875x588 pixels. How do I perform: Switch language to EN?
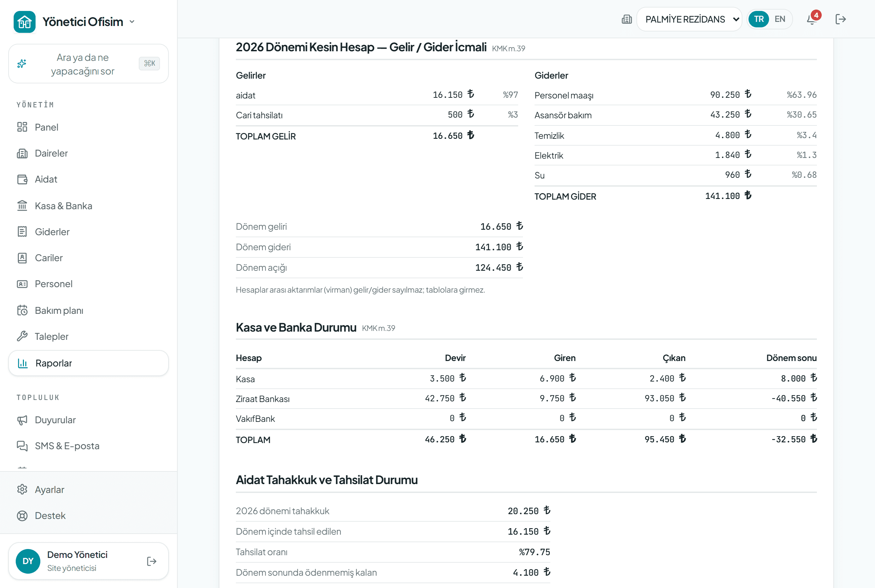click(780, 19)
